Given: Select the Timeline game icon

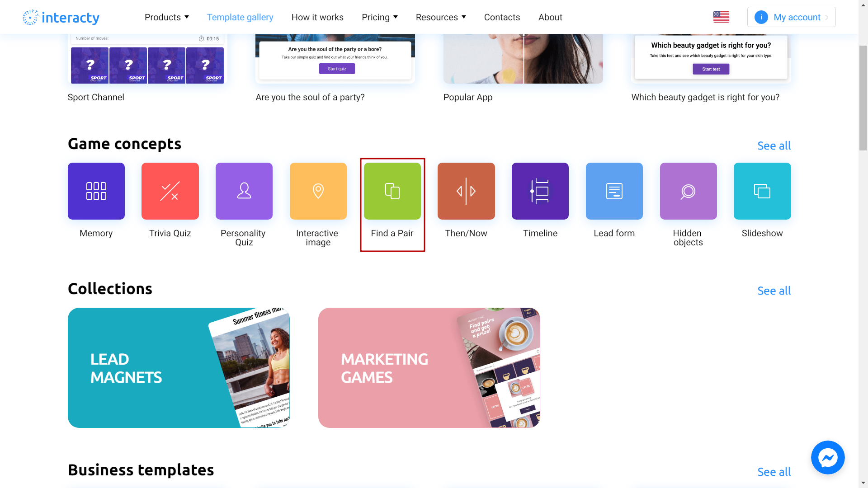Looking at the screenshot, I should (x=540, y=191).
